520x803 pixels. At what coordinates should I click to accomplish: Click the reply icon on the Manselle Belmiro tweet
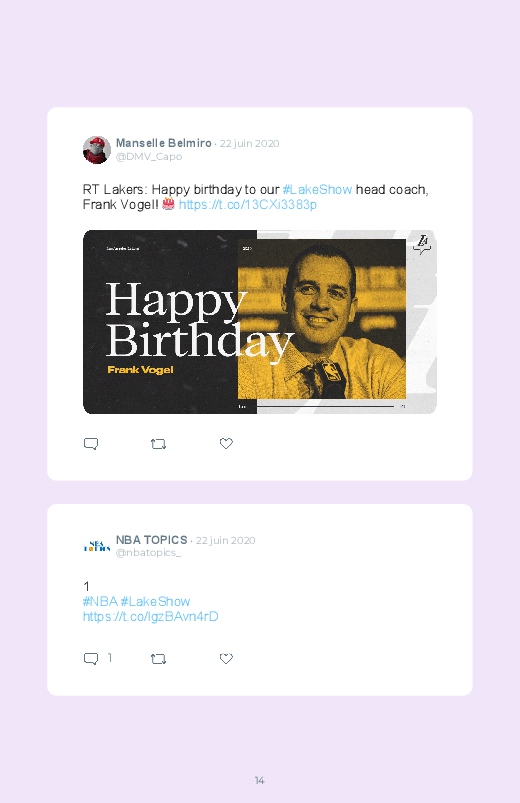[x=91, y=443]
